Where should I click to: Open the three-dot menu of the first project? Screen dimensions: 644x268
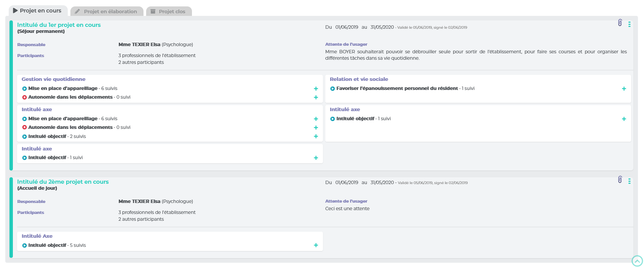pyautogui.click(x=629, y=24)
